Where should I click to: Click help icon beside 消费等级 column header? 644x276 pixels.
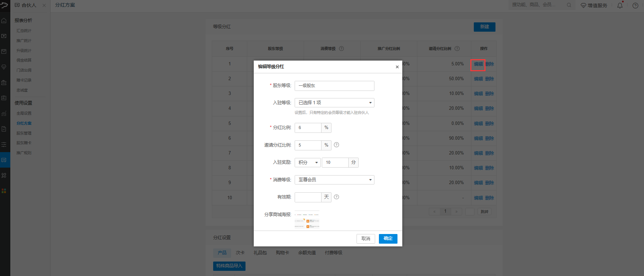(x=341, y=49)
